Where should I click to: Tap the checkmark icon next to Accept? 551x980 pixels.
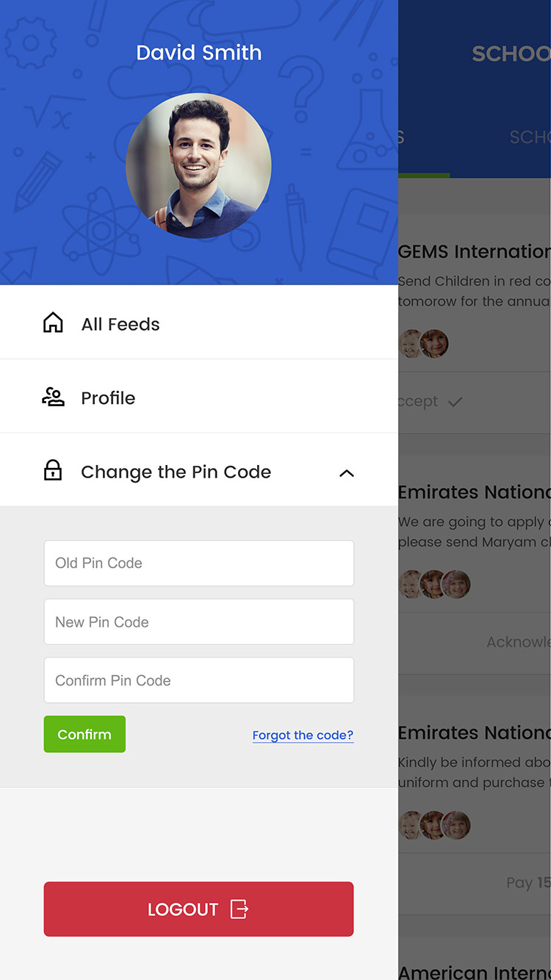pos(455,402)
